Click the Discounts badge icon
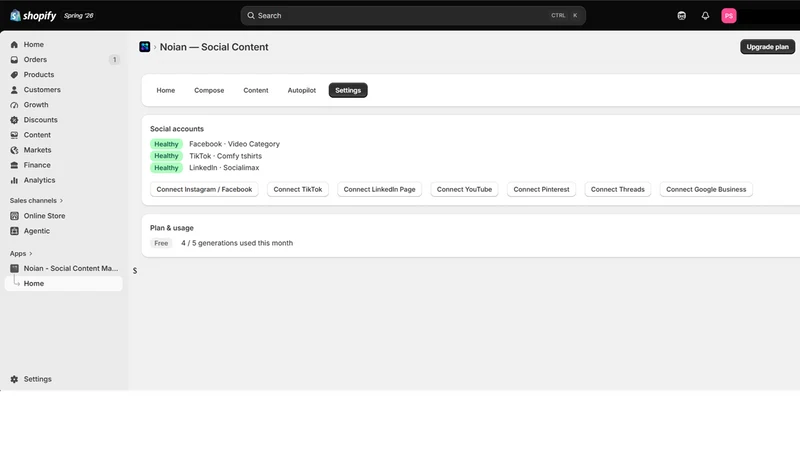This screenshot has width=800, height=450. (x=14, y=120)
